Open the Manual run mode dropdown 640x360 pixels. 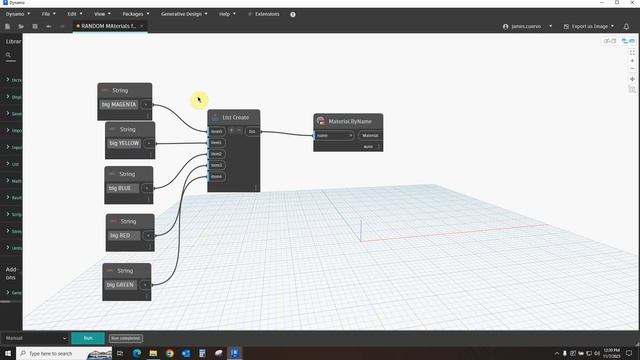coord(35,338)
